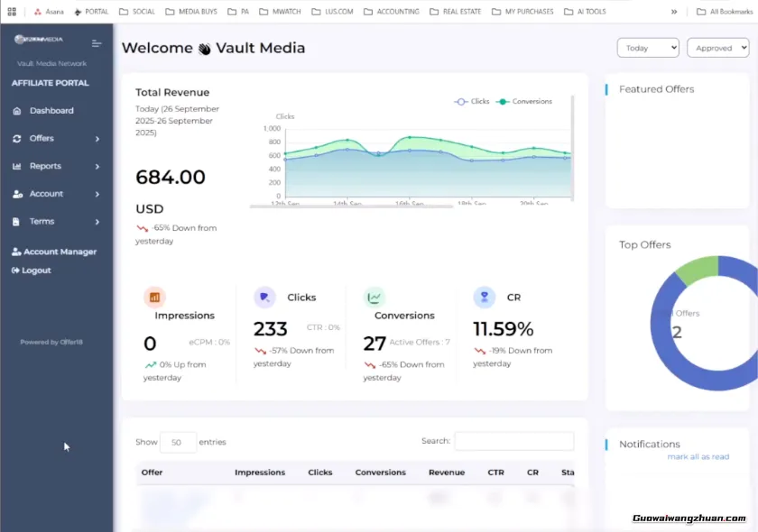Viewport: 758px width, 532px height.
Task: Click the Conversions stat card icon
Action: [374, 297]
